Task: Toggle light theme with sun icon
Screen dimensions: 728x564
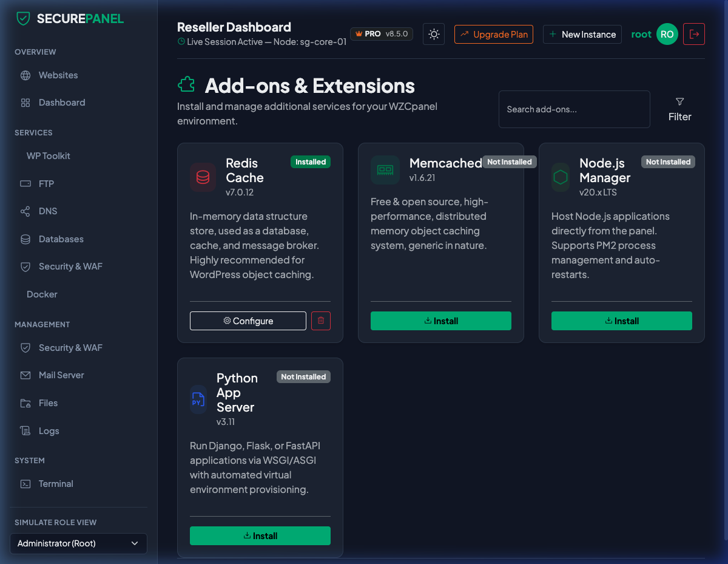Action: coord(434,34)
